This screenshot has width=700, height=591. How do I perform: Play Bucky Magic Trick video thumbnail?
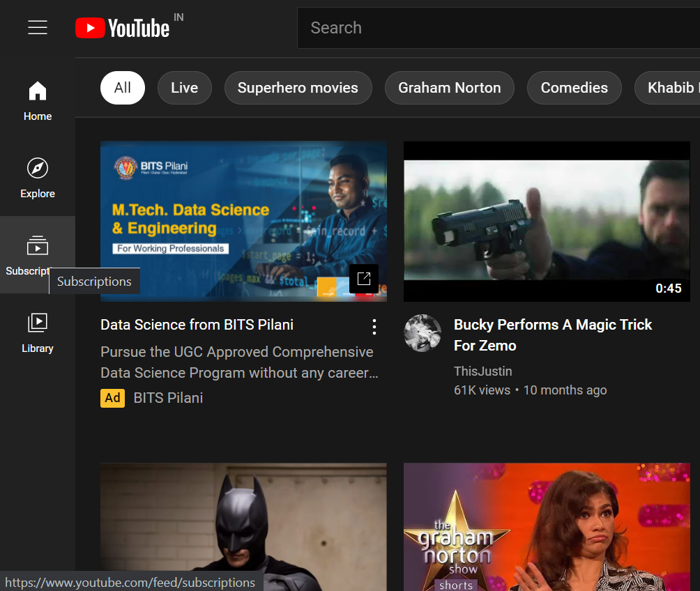point(547,222)
